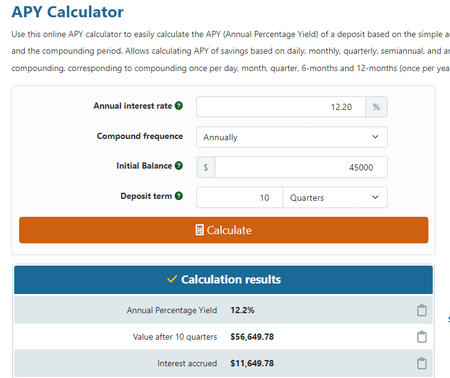Viewport: 450px width, 378px height.
Task: Click the Deposit term help icon
Action: [179, 196]
